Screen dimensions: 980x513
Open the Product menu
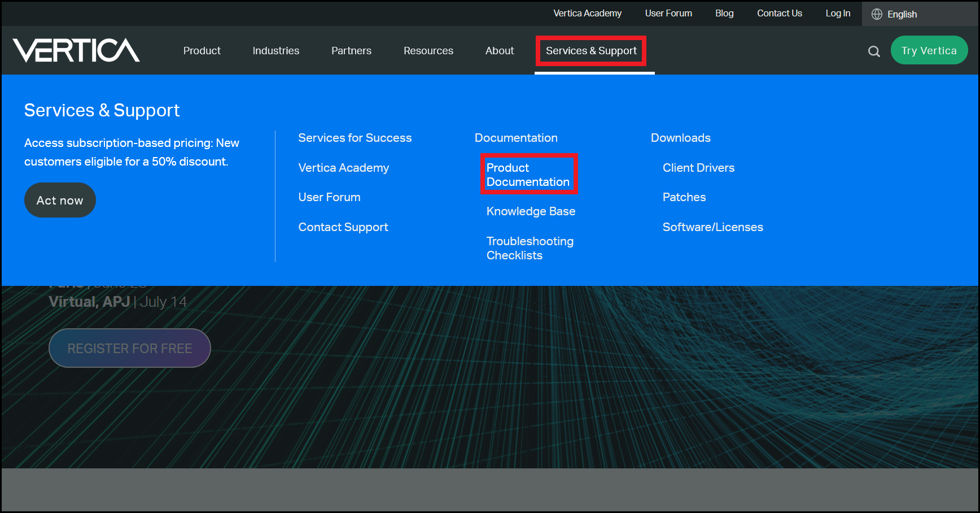pos(202,51)
